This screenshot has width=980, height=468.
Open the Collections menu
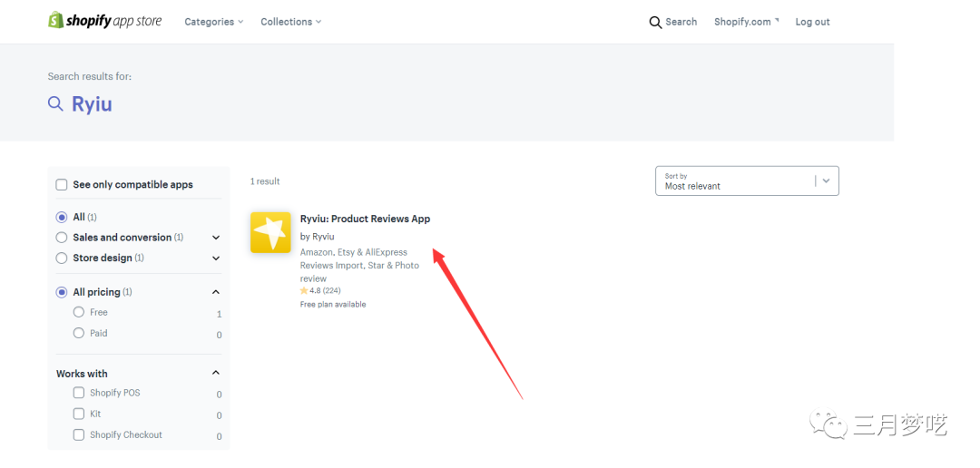coord(290,22)
